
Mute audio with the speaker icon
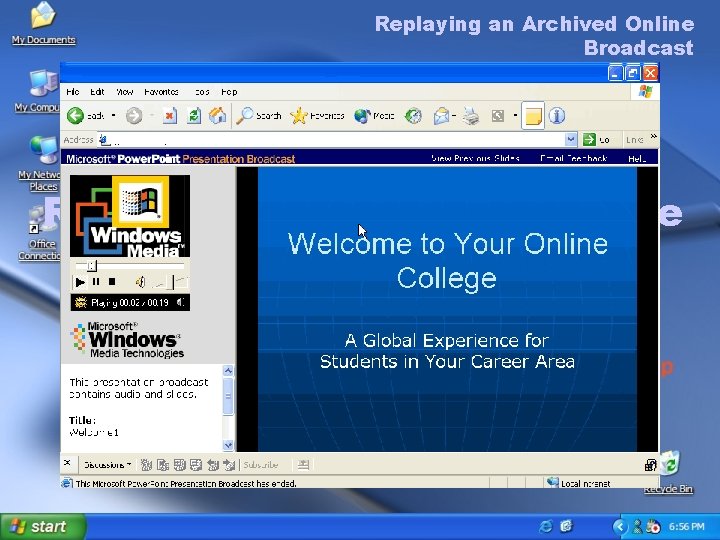(x=141, y=282)
